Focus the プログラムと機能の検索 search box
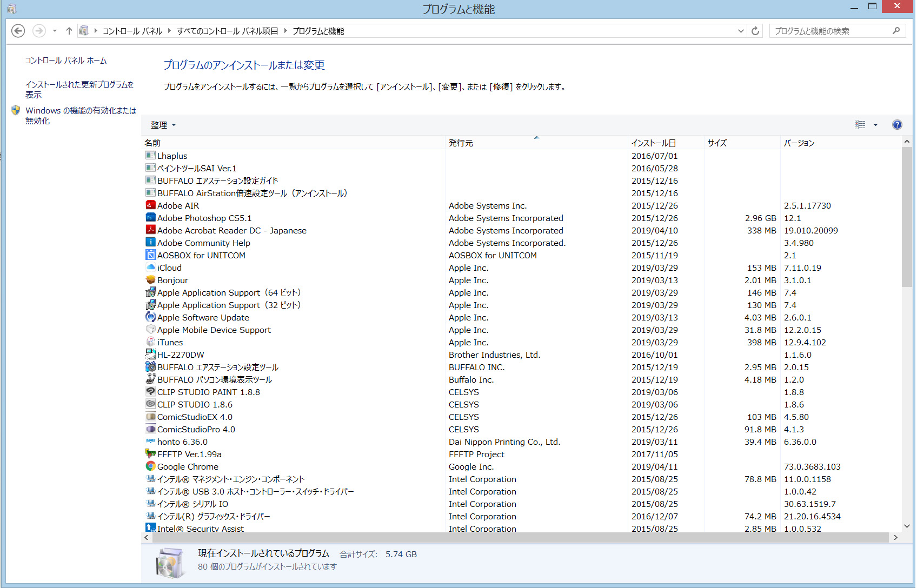Viewport: 917px width, 588px height. (x=832, y=31)
